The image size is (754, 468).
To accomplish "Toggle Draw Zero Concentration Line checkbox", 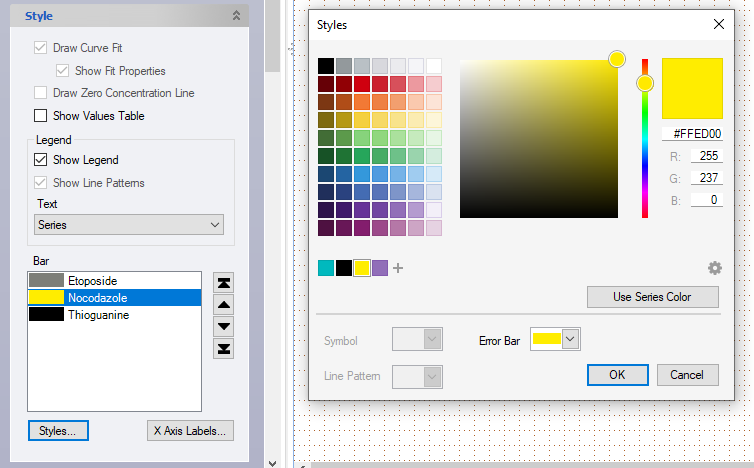I will [x=41, y=93].
